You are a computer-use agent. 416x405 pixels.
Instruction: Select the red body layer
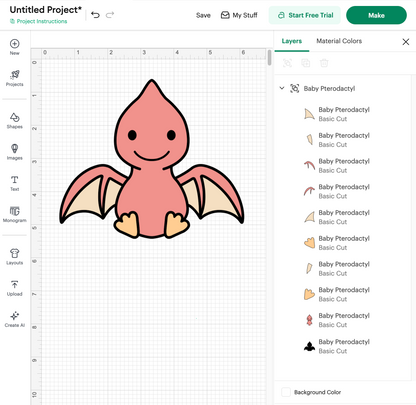(342, 320)
